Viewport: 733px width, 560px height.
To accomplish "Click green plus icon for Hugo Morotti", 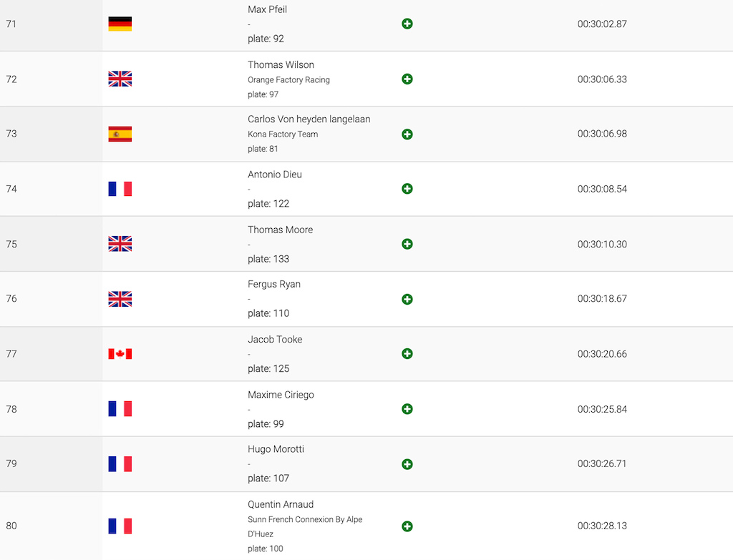I will [x=407, y=464].
